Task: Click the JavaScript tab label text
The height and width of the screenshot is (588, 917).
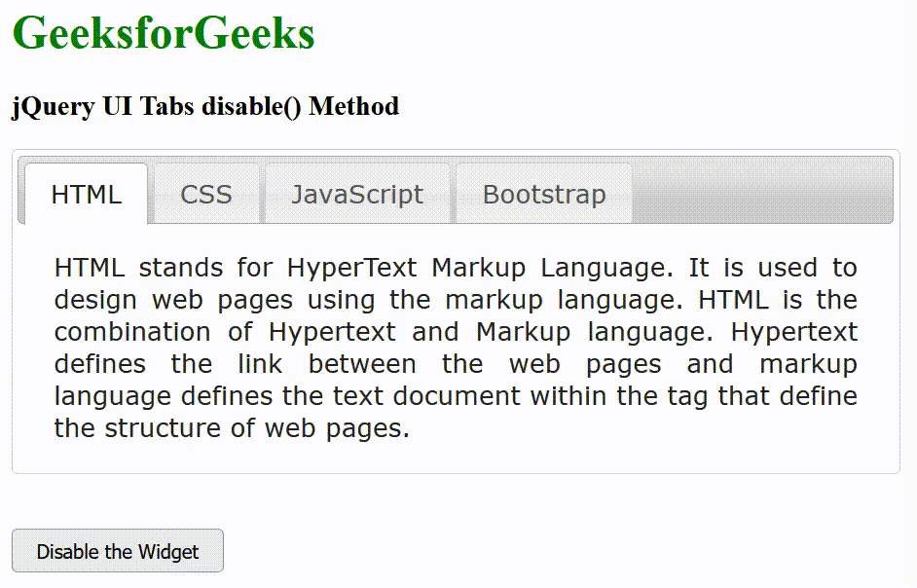Action: click(356, 194)
